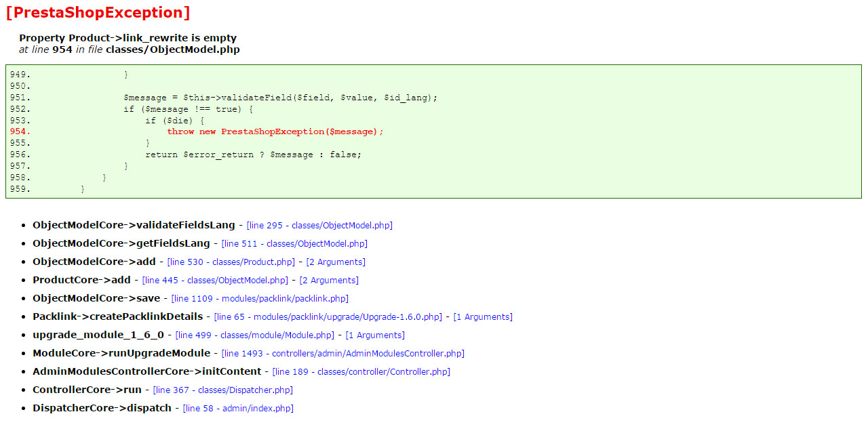Click the red throw new PrestaShopException line
The height and width of the screenshot is (431, 868).
(275, 131)
